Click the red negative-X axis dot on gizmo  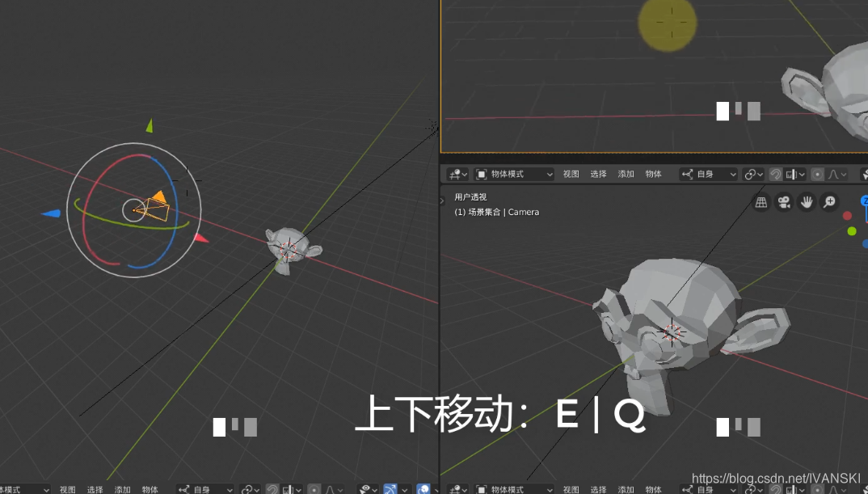pyautogui.click(x=847, y=215)
